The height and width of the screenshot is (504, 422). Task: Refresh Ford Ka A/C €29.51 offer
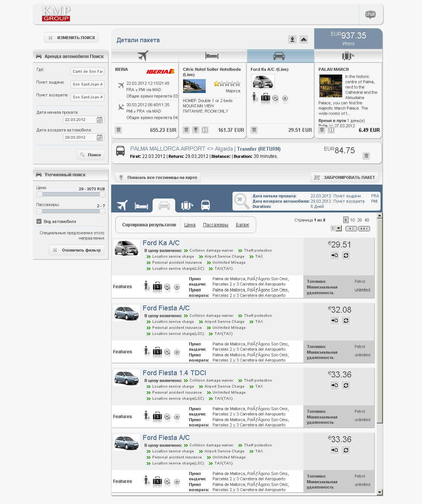[346, 255]
